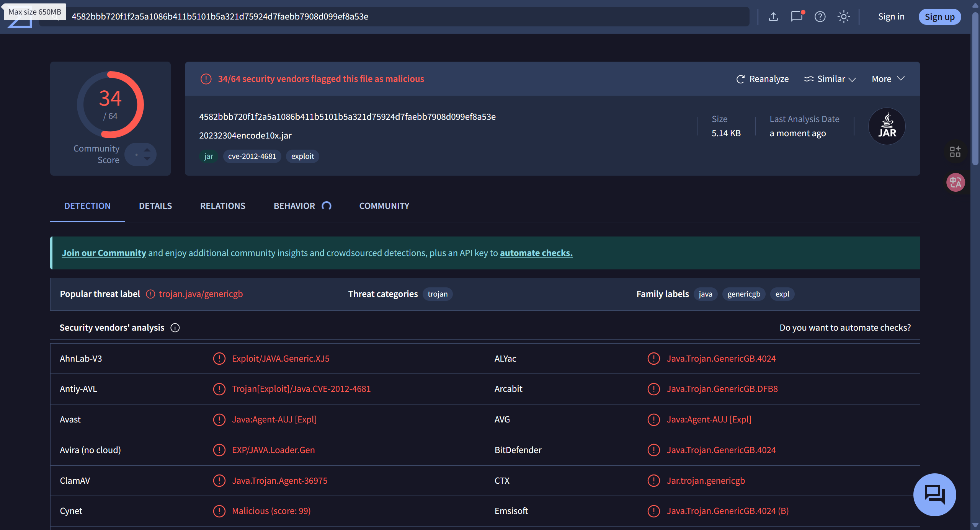Click the grid apps sidebar icon
This screenshot has width=980, height=530.
pos(955,152)
